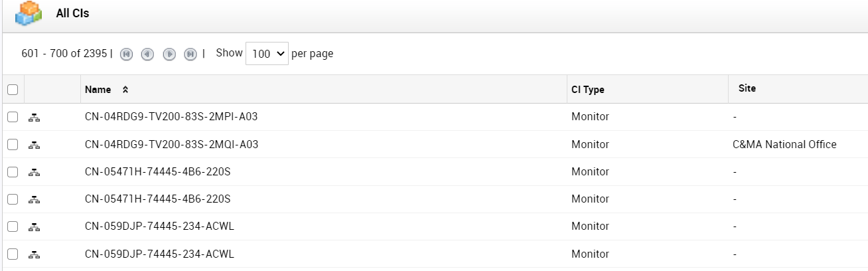
Task: Go to the next page of CIs
Action: 169,54
